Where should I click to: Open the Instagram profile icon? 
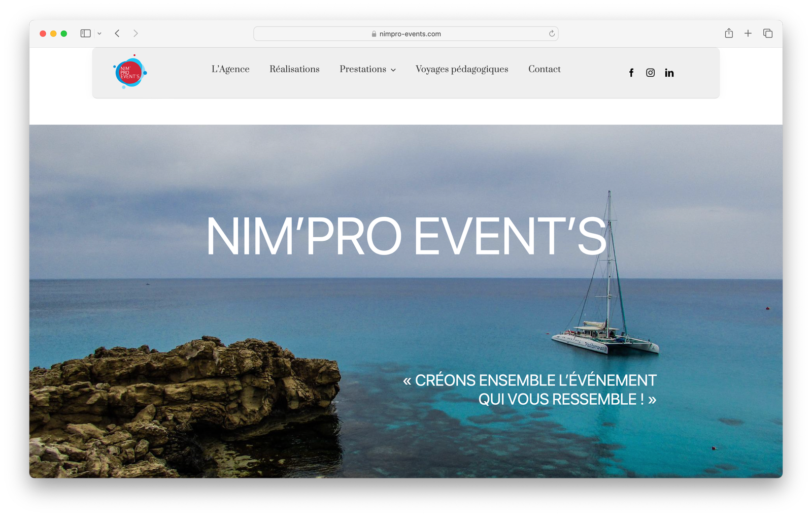[x=650, y=73]
